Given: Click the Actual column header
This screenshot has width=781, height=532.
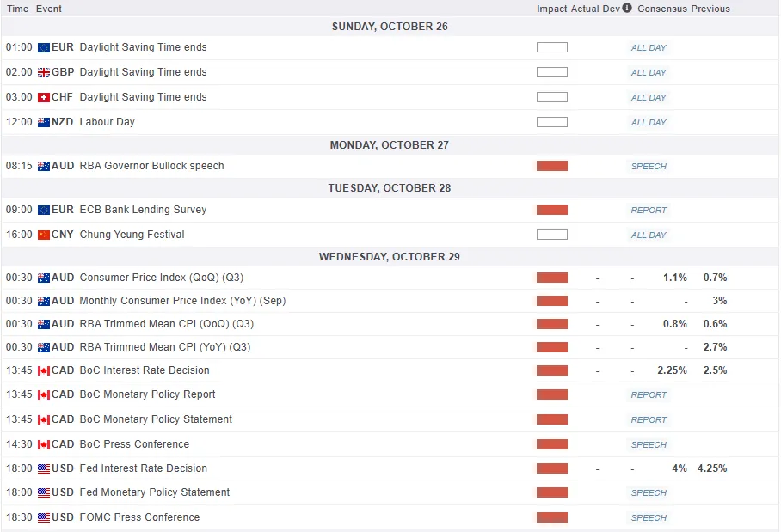Looking at the screenshot, I should point(585,9).
